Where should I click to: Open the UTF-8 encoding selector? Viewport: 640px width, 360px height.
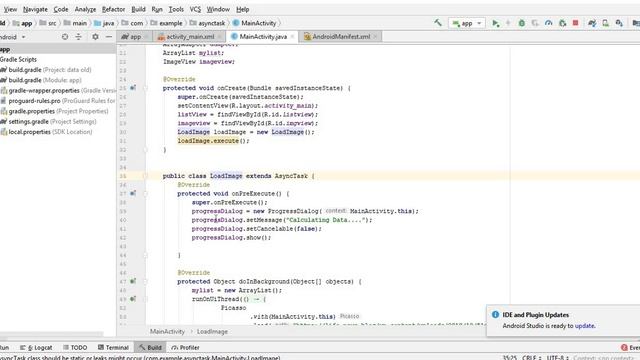point(558,358)
